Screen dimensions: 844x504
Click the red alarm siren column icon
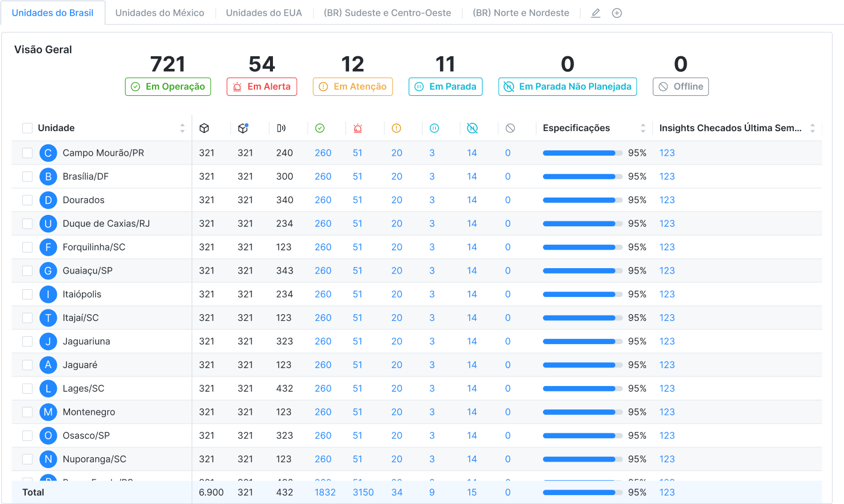click(358, 128)
